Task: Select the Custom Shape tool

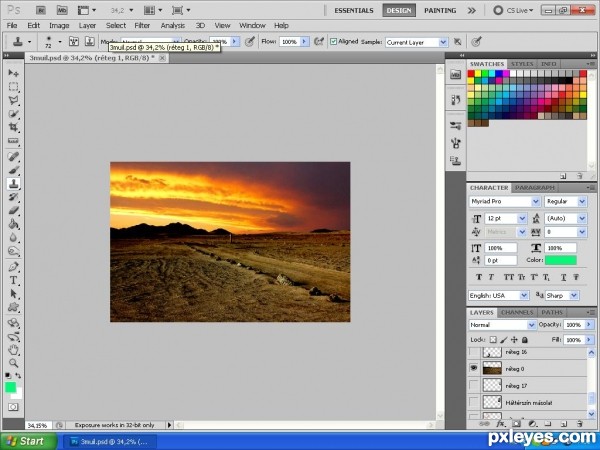Action: click(x=13, y=307)
